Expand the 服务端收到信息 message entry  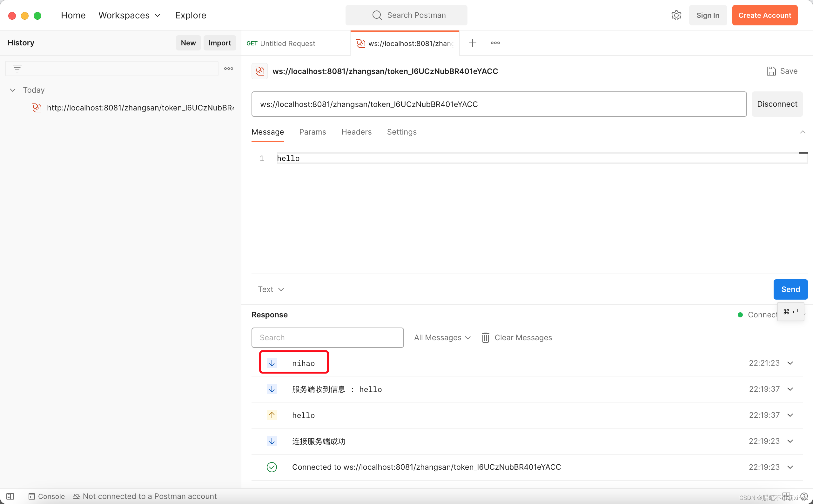click(791, 389)
